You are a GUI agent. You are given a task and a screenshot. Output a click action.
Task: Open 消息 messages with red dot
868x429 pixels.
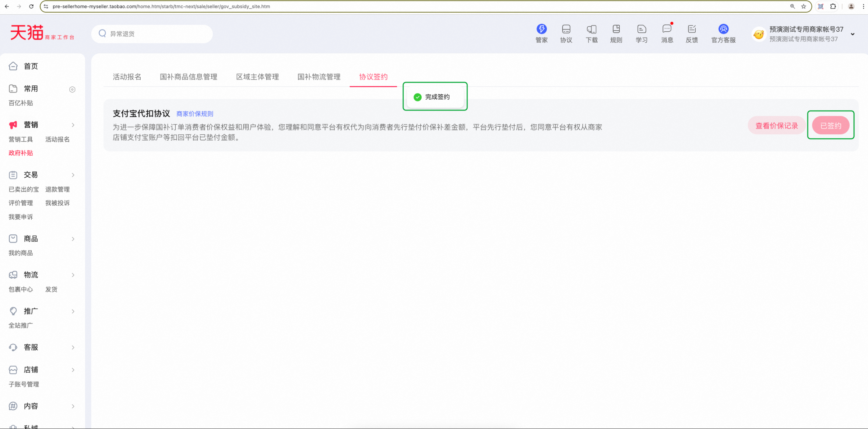[667, 29]
